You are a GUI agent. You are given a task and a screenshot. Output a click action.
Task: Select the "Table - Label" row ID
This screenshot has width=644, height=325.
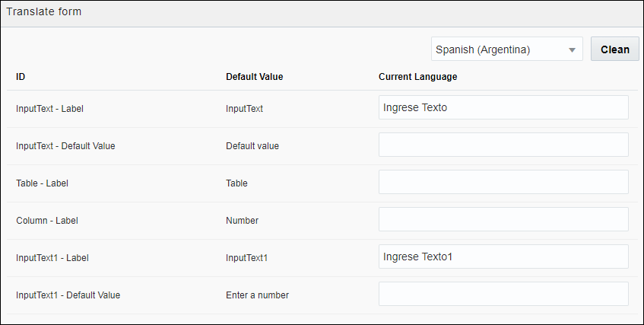pyautogui.click(x=42, y=183)
